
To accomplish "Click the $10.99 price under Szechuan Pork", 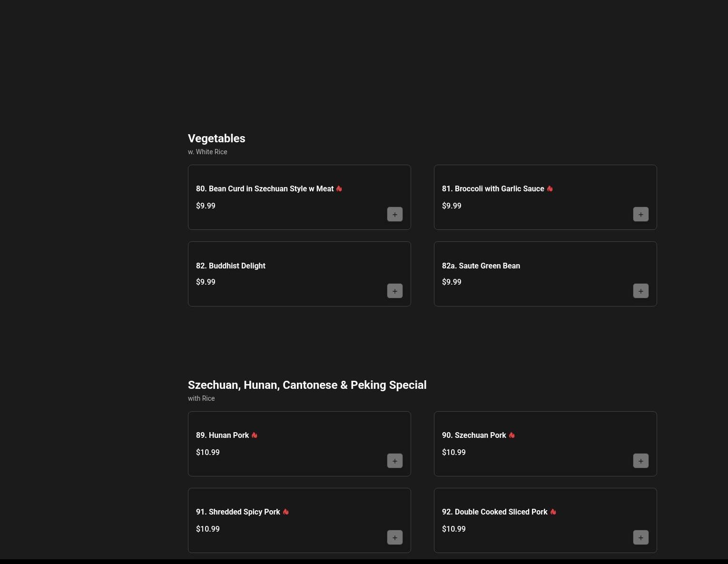I will point(454,452).
